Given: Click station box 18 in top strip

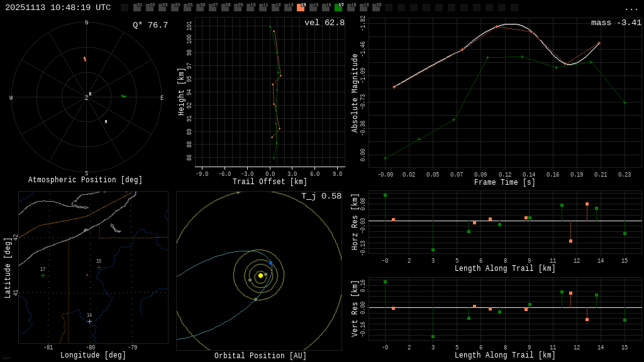Looking at the screenshot, I should pyautogui.click(x=351, y=8).
